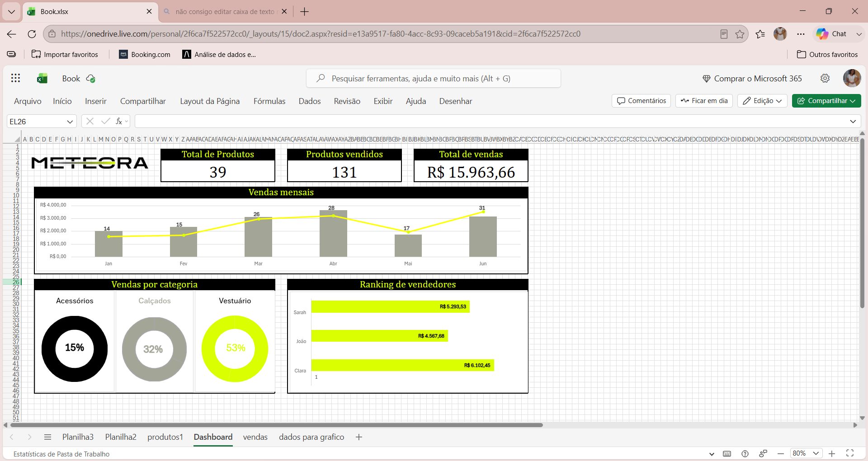The width and height of the screenshot is (868, 461).
Task: Switch to dados para grafico sheet
Action: point(311,437)
